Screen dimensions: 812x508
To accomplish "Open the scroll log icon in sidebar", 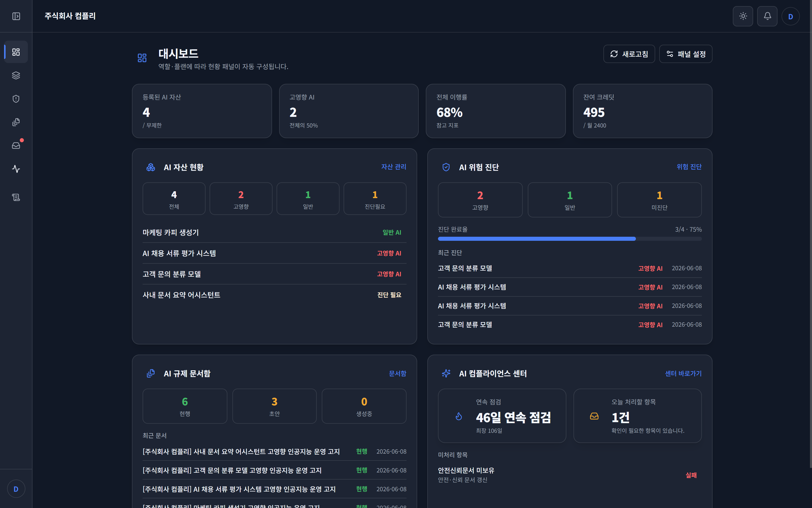I will [x=16, y=197].
